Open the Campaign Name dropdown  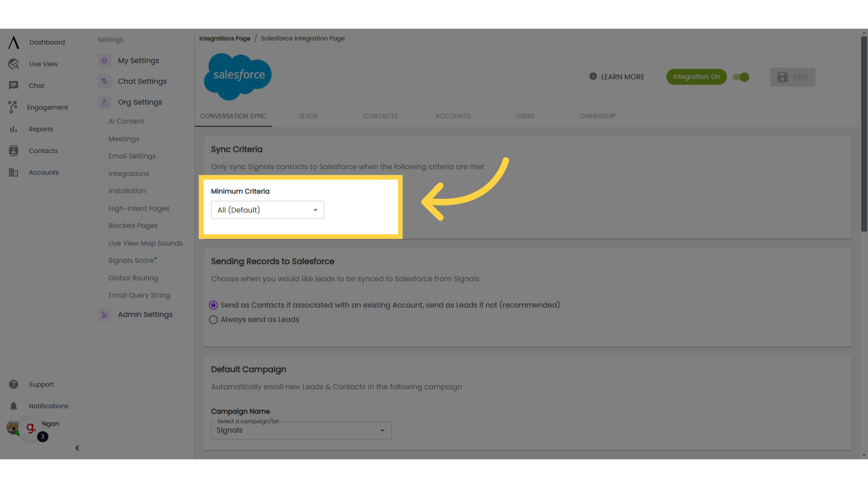[302, 431]
